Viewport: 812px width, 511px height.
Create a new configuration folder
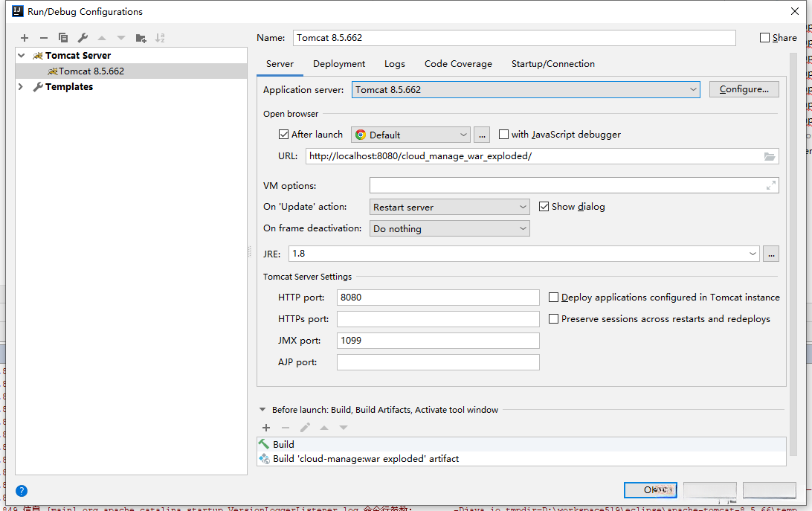[x=141, y=38]
